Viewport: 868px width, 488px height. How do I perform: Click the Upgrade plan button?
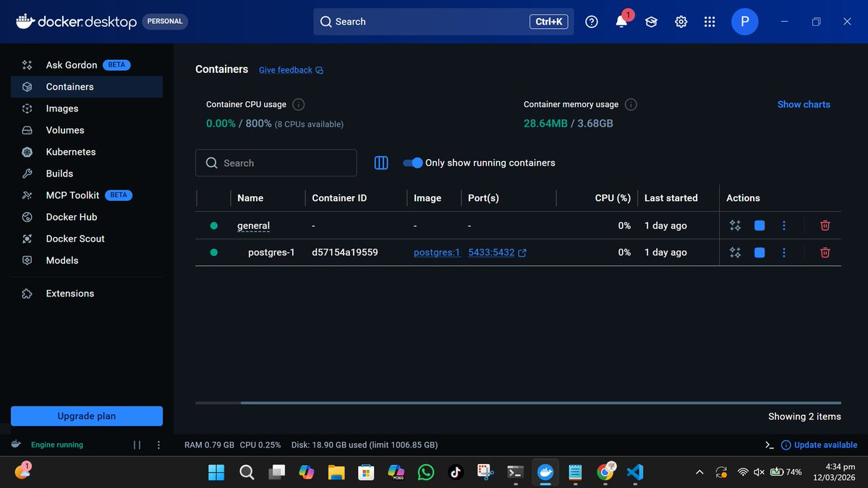tap(87, 416)
